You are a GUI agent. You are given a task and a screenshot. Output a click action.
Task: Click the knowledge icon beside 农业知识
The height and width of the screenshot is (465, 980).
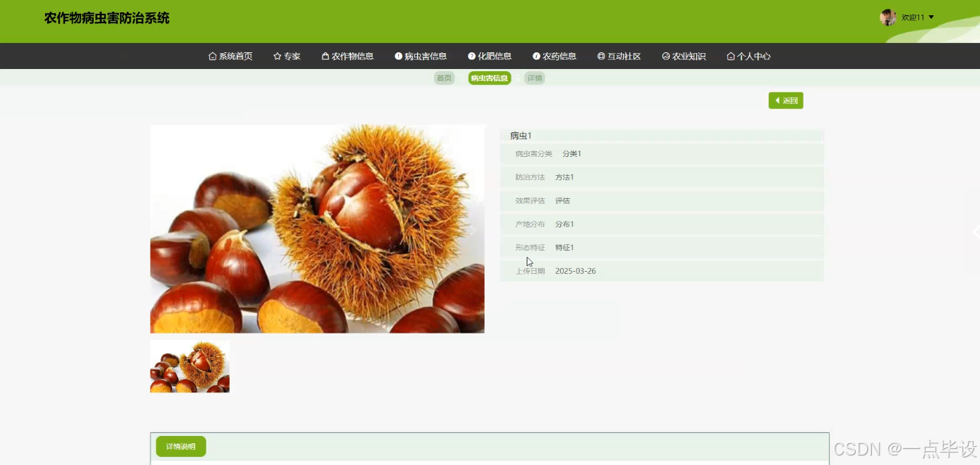click(x=665, y=56)
